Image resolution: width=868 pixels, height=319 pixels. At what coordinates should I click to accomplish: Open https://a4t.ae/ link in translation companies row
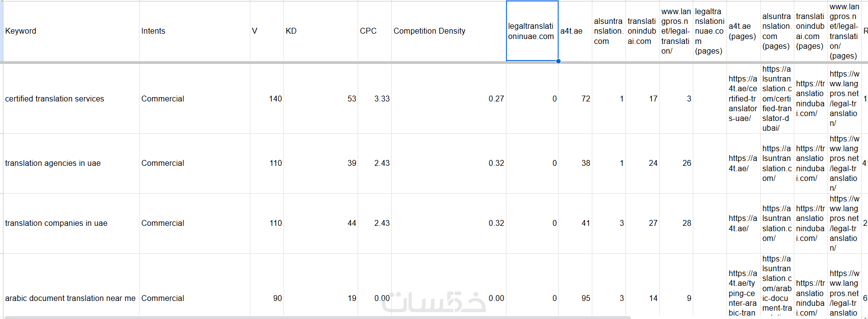click(x=743, y=223)
